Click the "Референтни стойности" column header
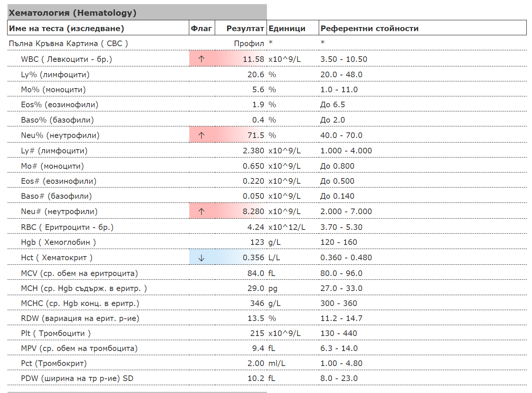The height and width of the screenshot is (393, 532). pos(369,28)
